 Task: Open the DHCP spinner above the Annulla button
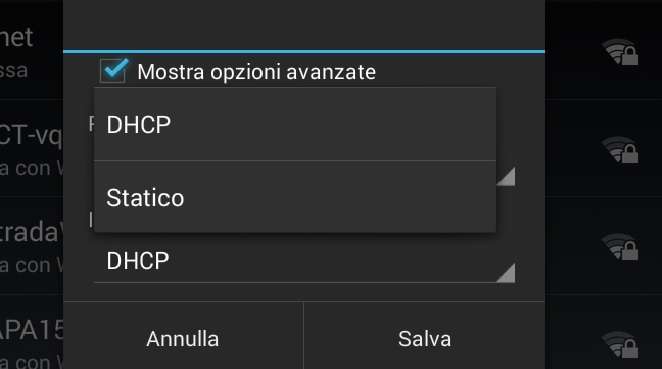pyautogui.click(x=304, y=261)
